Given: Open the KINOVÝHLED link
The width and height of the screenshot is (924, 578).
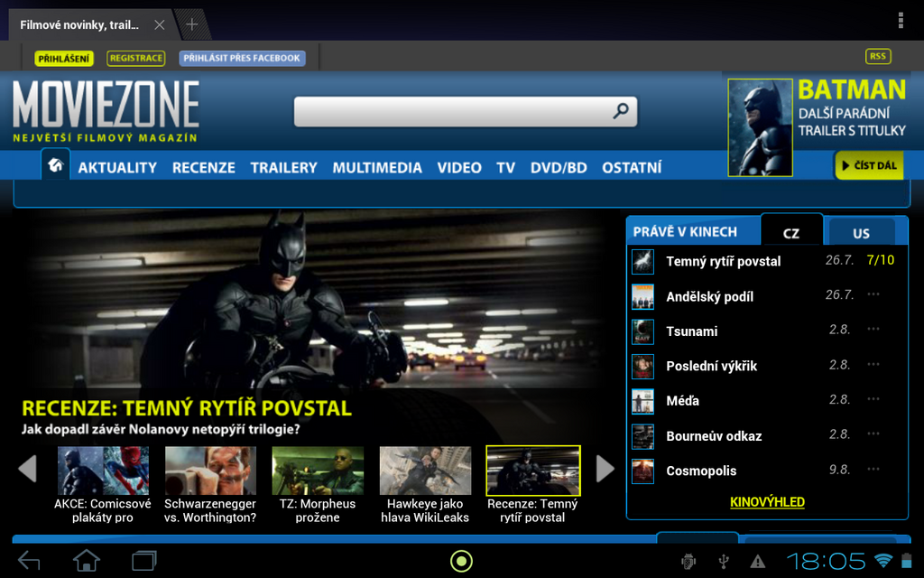Looking at the screenshot, I should click(x=767, y=502).
